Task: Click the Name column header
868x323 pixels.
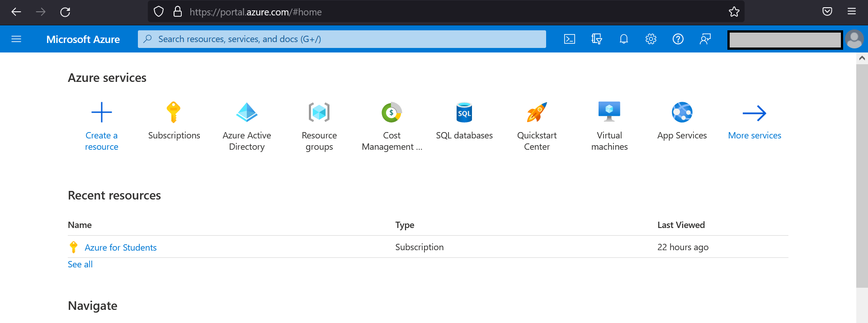Action: tap(80, 225)
